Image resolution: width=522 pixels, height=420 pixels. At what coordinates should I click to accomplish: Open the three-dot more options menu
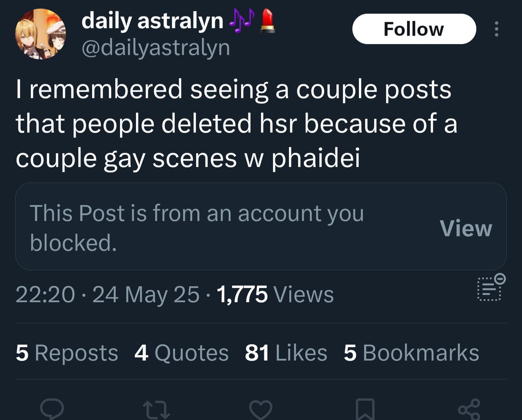pyautogui.click(x=496, y=29)
